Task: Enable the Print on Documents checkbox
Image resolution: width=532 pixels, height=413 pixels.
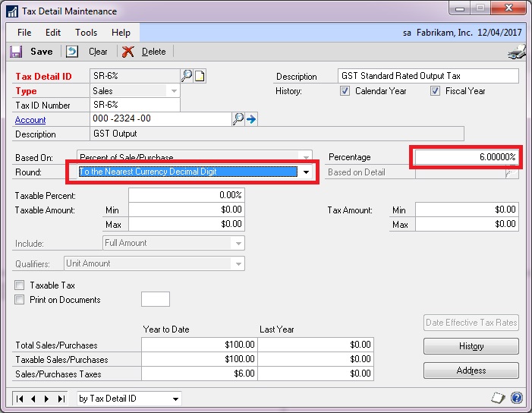Action: 19,300
